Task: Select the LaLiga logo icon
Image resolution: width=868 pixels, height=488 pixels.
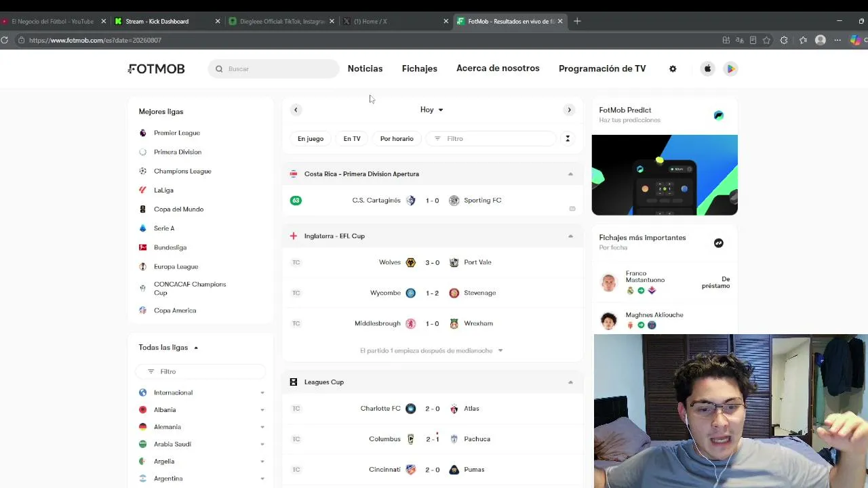Action: coord(142,190)
